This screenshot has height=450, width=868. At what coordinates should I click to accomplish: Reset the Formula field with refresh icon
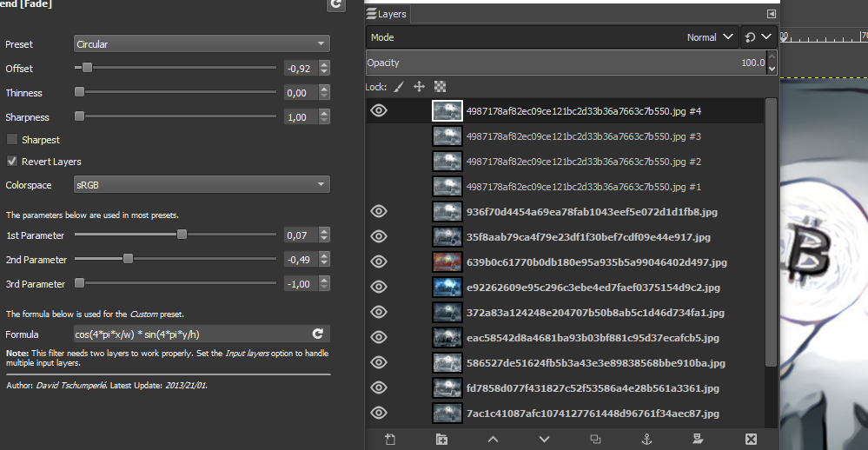[x=318, y=334]
